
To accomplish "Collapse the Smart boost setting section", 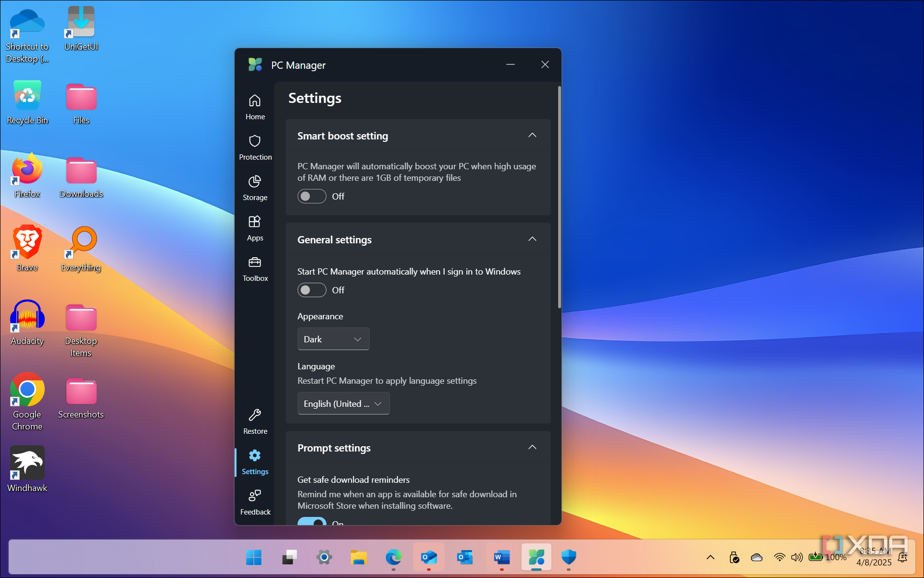I will tap(532, 136).
